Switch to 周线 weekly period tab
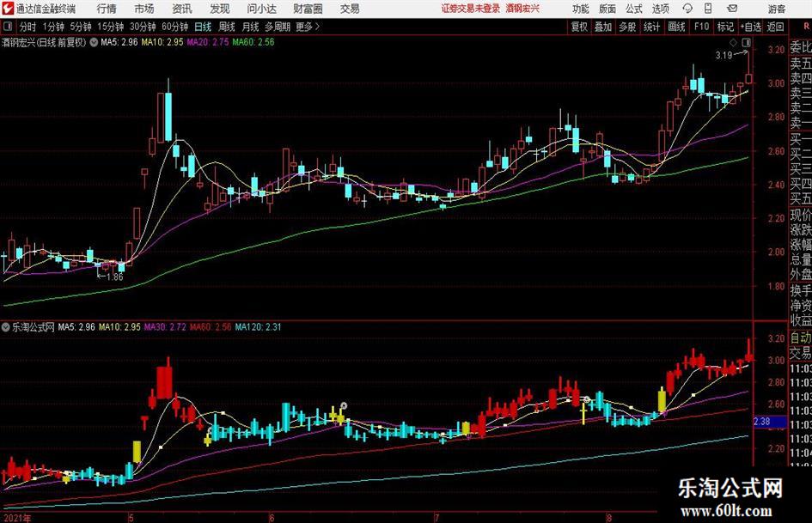 point(227,27)
